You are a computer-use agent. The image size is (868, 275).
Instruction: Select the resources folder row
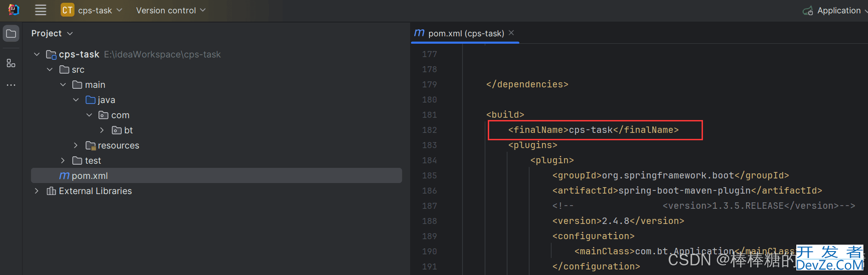[217, 145]
